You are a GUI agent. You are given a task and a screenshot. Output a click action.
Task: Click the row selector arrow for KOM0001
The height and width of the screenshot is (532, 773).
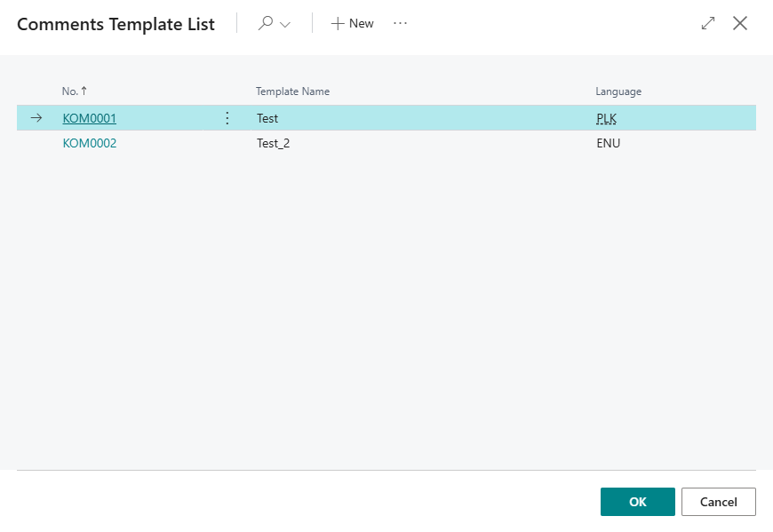36,118
